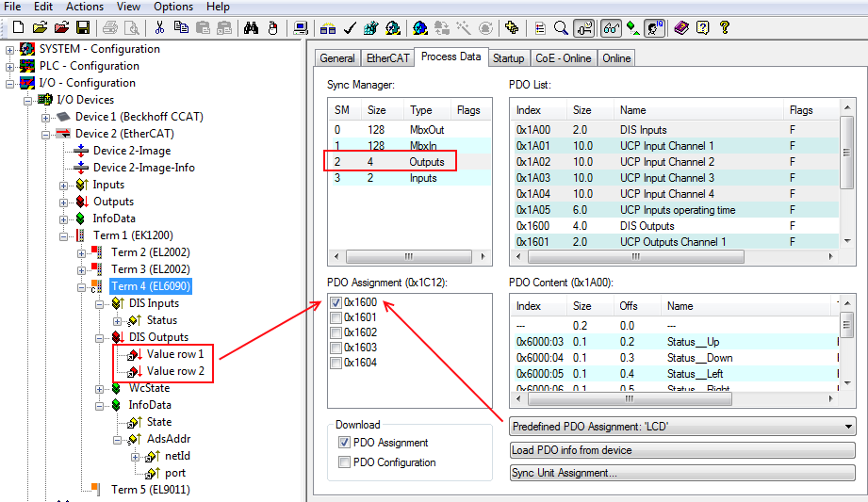Check the 0x1604 PDO assignment checkbox
Image resolution: width=868 pixels, height=502 pixels.
pos(336,363)
